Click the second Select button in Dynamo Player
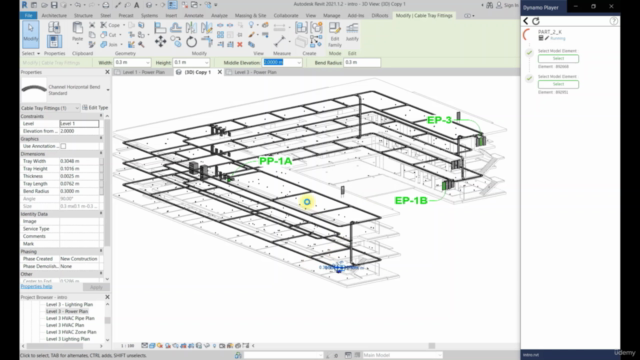Screen dimensions: 640x360 (x=558, y=84)
